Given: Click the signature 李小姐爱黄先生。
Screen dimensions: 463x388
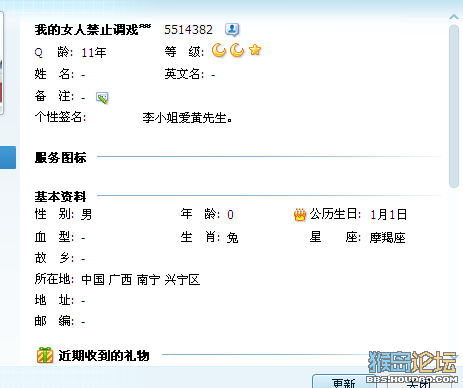Looking at the screenshot, I should [x=187, y=118].
